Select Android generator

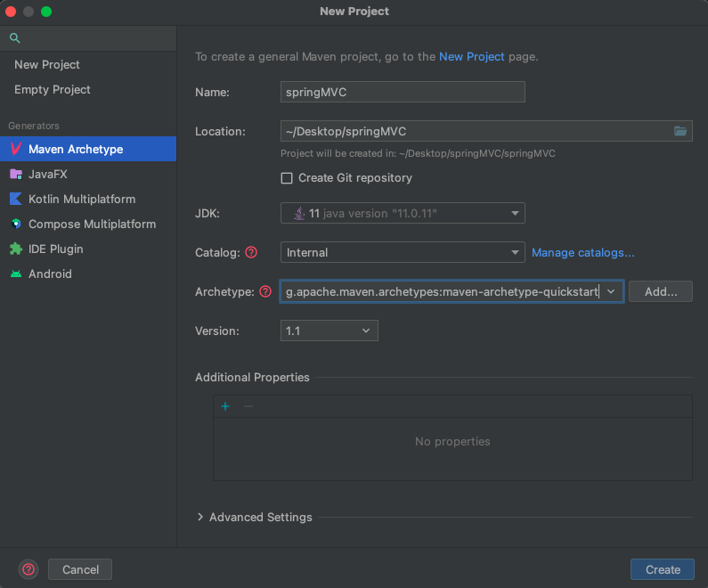click(88, 274)
